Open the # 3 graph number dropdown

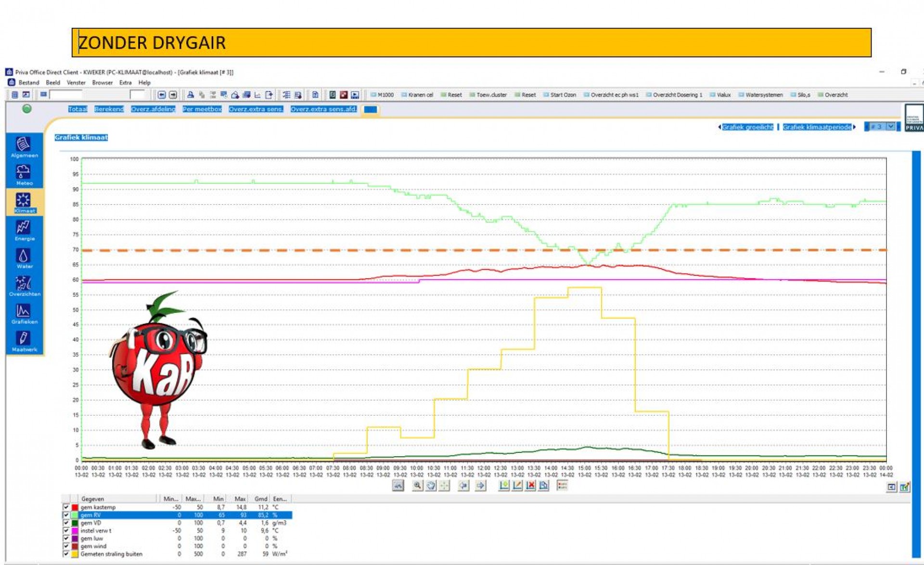[x=891, y=127]
